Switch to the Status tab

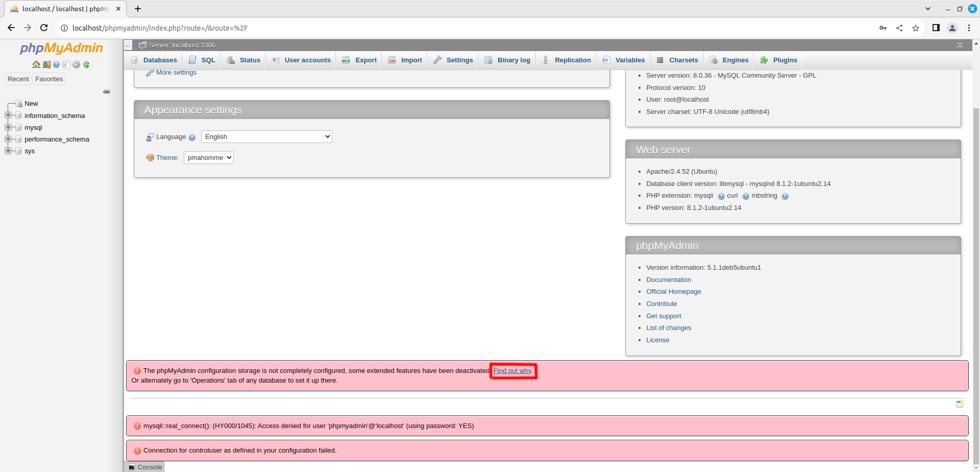point(243,60)
